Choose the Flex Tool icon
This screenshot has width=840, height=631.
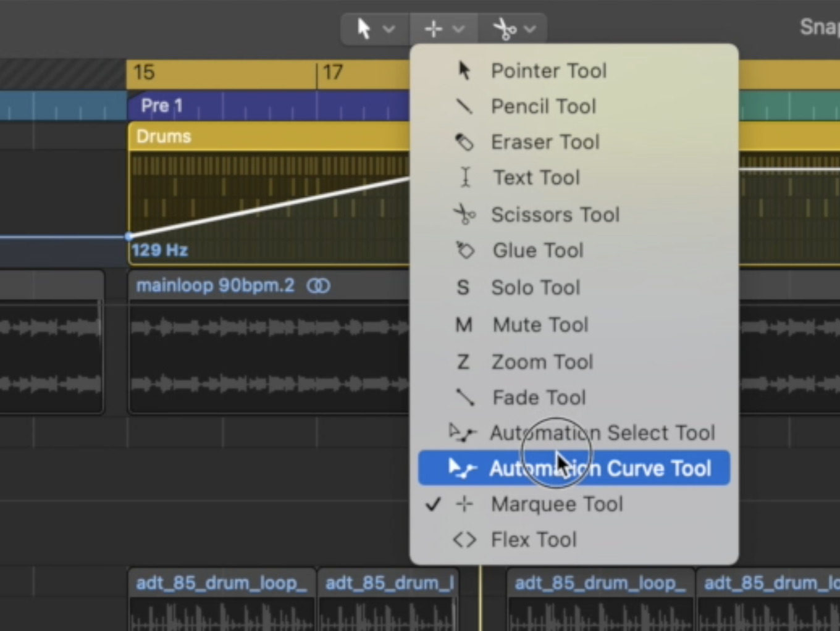(x=464, y=540)
